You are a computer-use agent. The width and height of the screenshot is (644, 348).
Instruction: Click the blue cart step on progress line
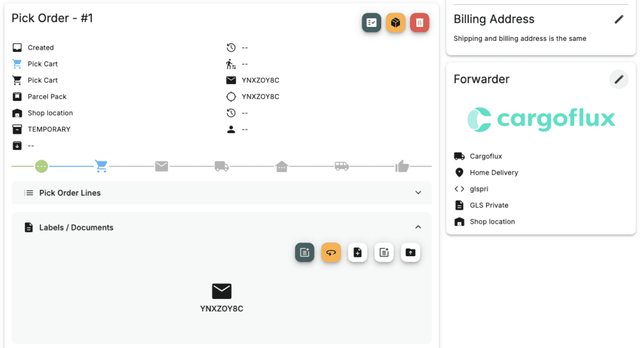click(x=101, y=166)
